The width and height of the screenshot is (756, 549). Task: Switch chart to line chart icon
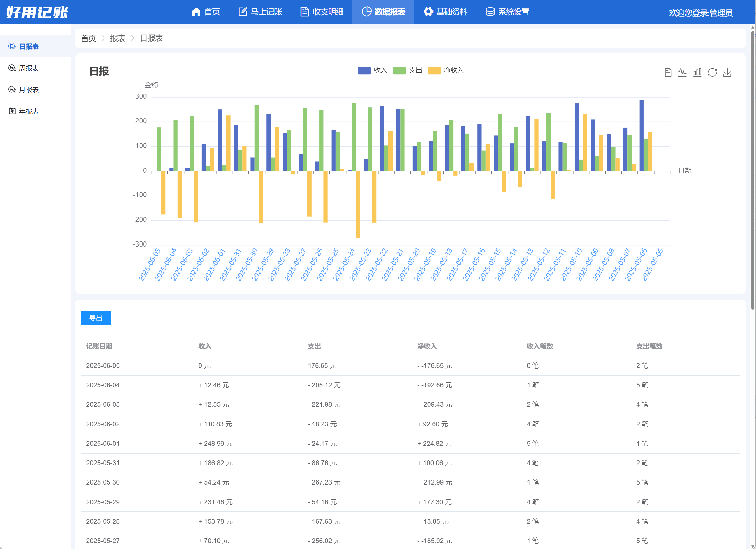coord(682,72)
